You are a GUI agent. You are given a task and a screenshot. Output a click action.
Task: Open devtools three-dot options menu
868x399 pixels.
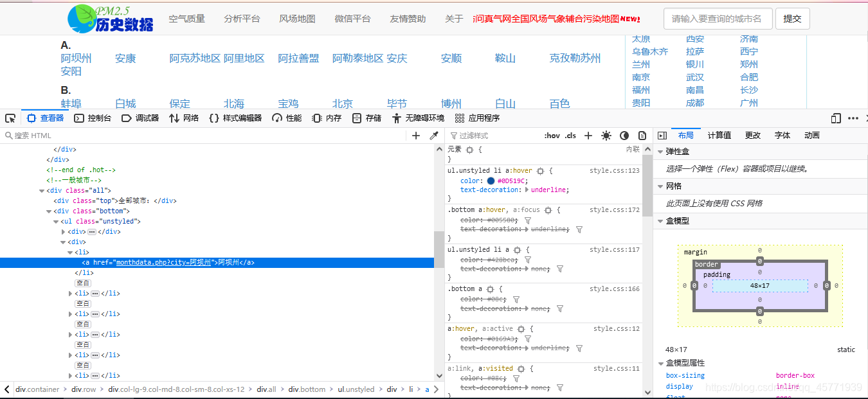853,118
